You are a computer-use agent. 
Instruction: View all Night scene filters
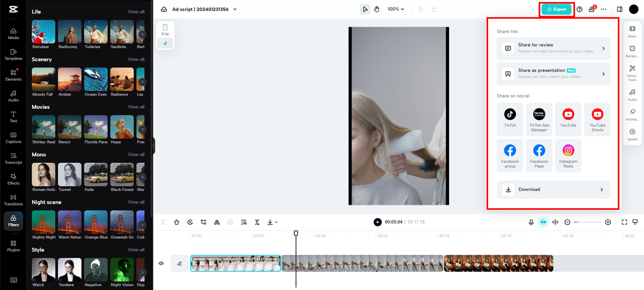click(x=136, y=202)
